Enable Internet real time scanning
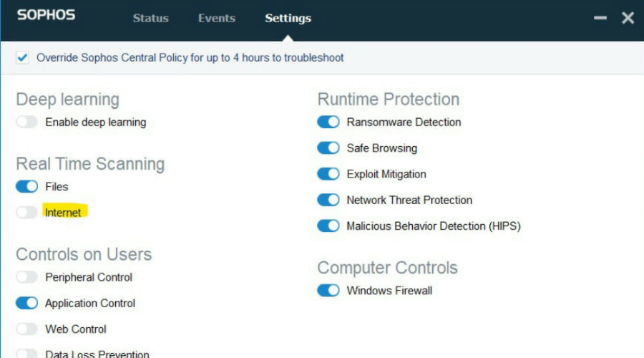This screenshot has width=644, height=358. (27, 213)
